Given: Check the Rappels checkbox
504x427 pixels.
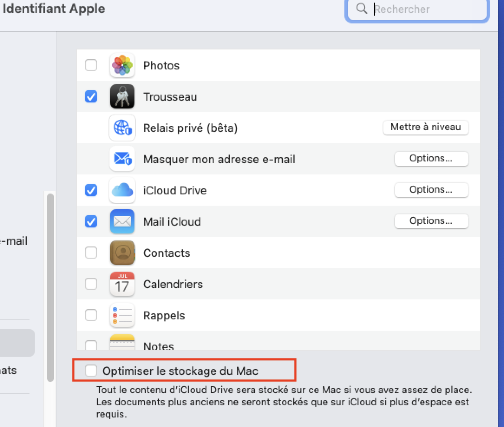Looking at the screenshot, I should tap(91, 315).
